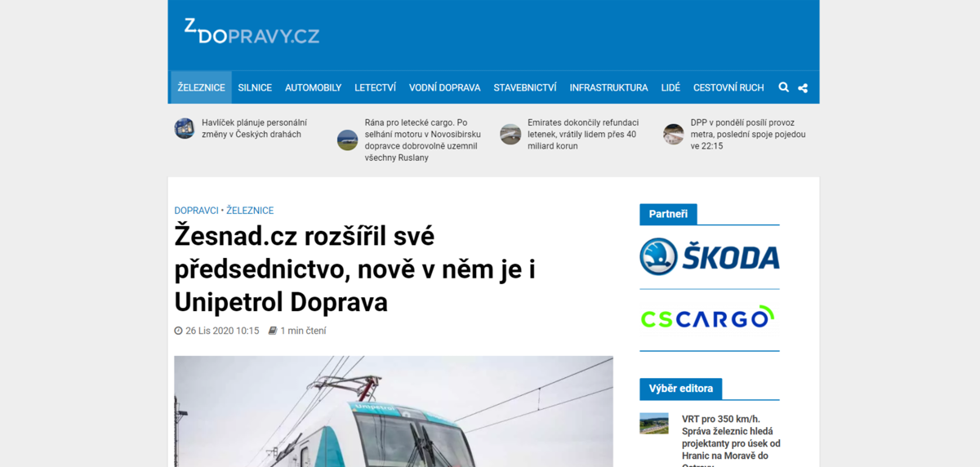Open the Vodní doprava menu item
Viewport: 980px width, 467px height.
[444, 87]
